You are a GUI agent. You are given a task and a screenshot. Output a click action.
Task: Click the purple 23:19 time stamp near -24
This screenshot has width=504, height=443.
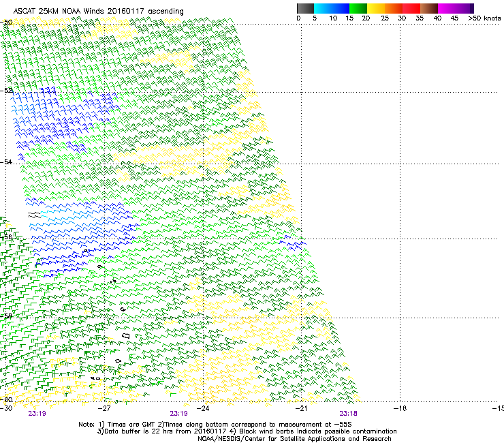tap(178, 414)
